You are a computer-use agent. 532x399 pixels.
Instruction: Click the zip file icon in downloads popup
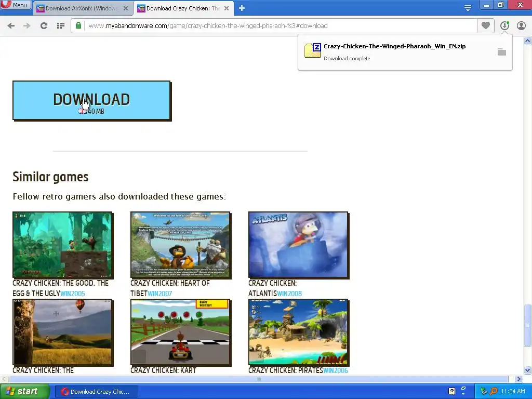point(312,50)
